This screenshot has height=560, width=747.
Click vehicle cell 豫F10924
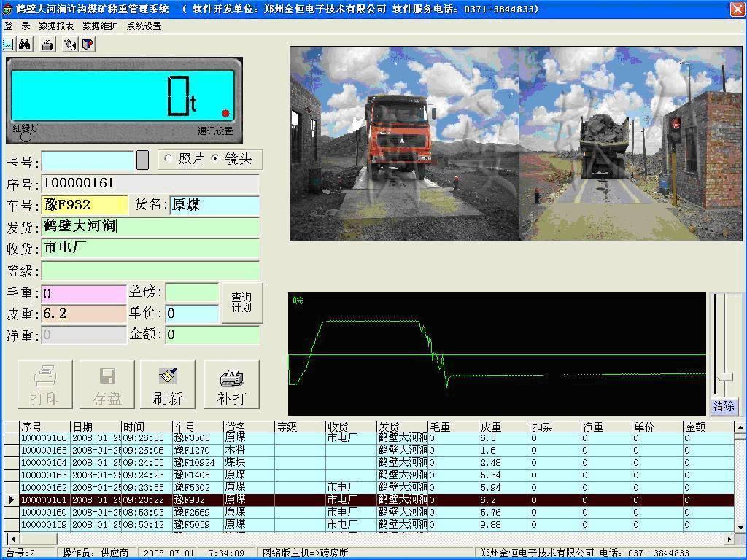pos(198,462)
